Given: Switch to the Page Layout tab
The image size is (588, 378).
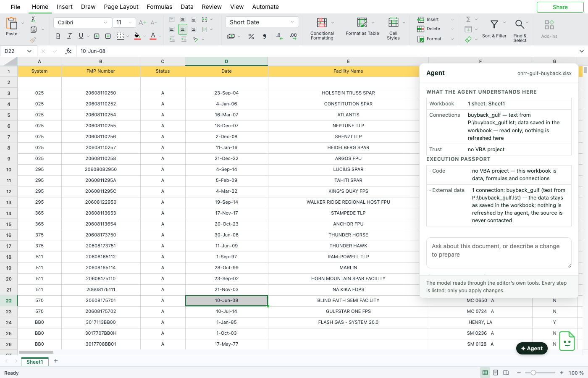Looking at the screenshot, I should click(x=121, y=7).
